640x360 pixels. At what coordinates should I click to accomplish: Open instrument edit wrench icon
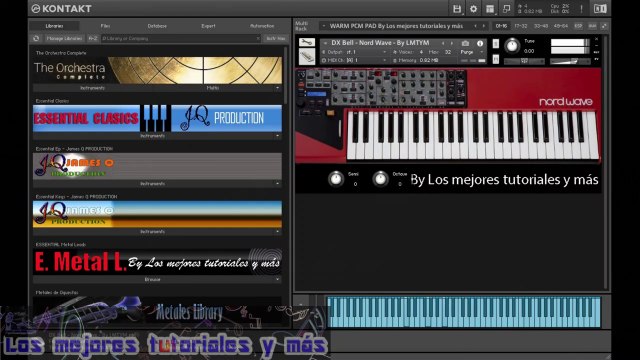click(x=307, y=42)
